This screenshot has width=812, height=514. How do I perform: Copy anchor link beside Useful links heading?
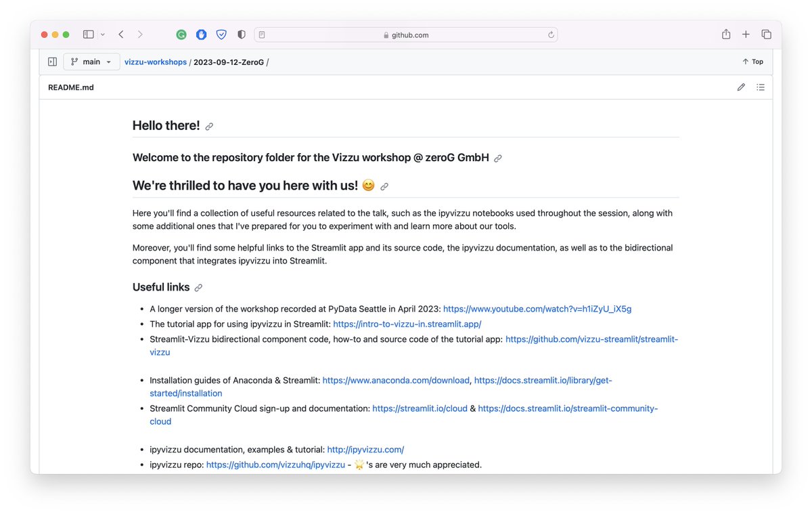click(x=198, y=288)
